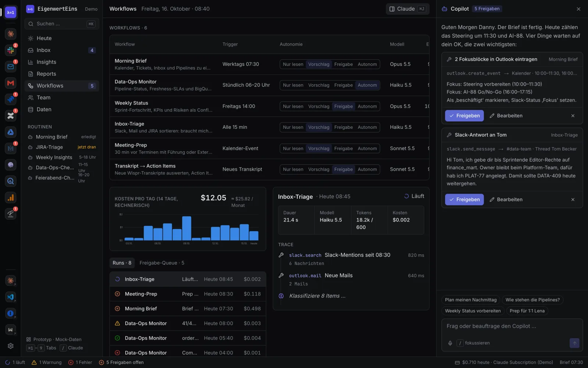Viewport: 588px width, 368px height.
Task: Open Team in the sidebar
Action: 62,98
